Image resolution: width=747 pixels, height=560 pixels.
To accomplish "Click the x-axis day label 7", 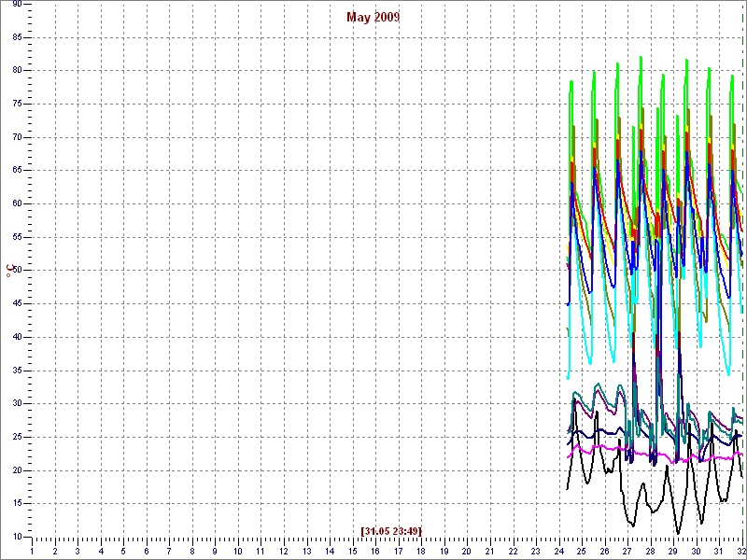I will pyautogui.click(x=169, y=552).
